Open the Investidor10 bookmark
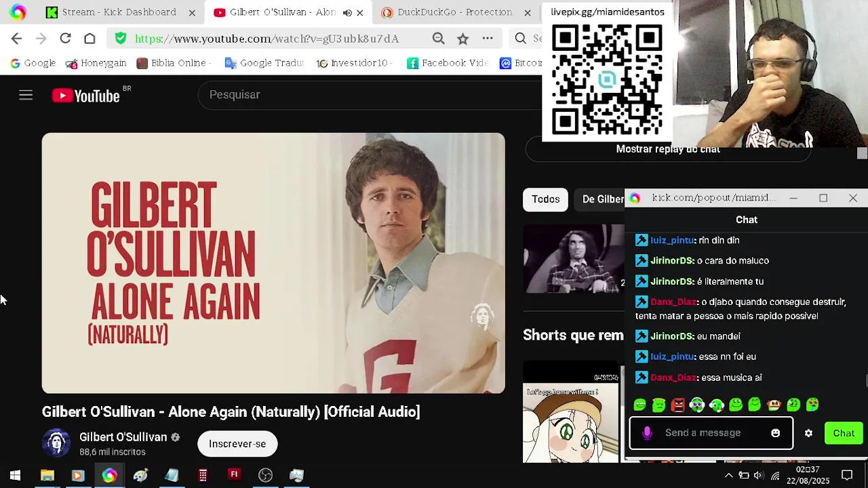 (354, 63)
